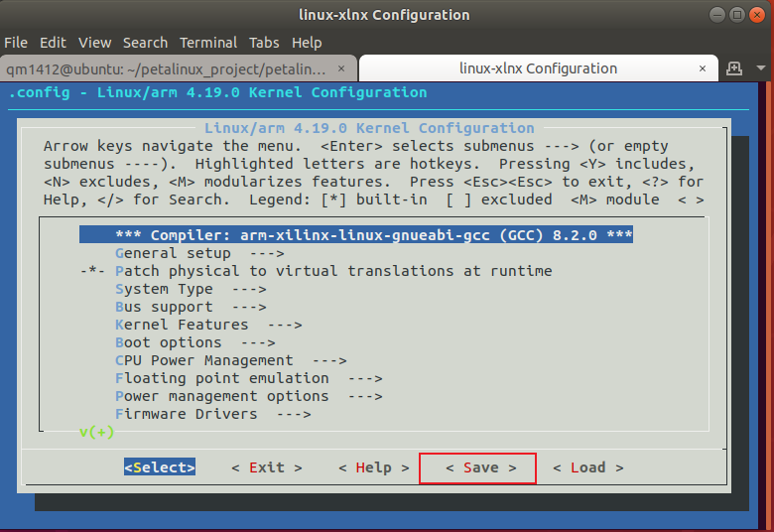774x532 pixels.
Task: Close the linux-xlnx Configuration tab
Action: pos(703,68)
